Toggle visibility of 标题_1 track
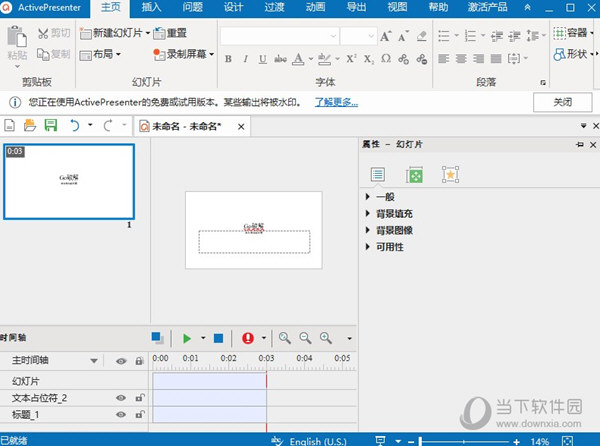The image size is (600, 446). pyautogui.click(x=121, y=414)
